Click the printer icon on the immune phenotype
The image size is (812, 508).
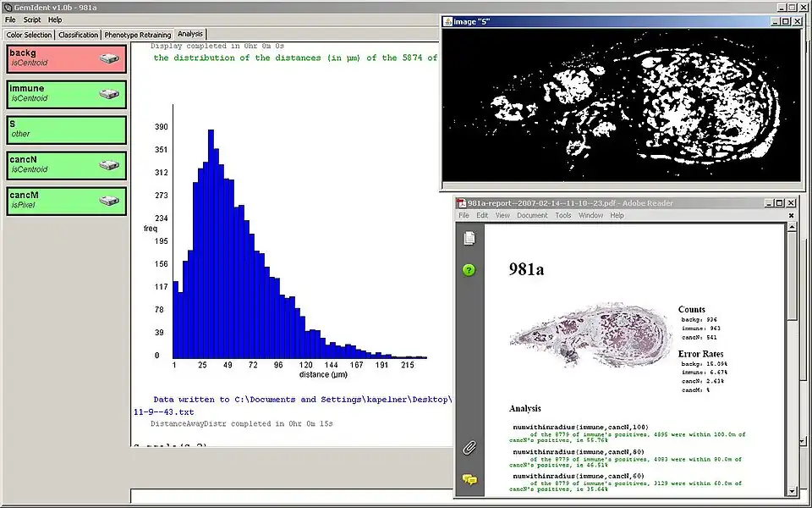(108, 93)
